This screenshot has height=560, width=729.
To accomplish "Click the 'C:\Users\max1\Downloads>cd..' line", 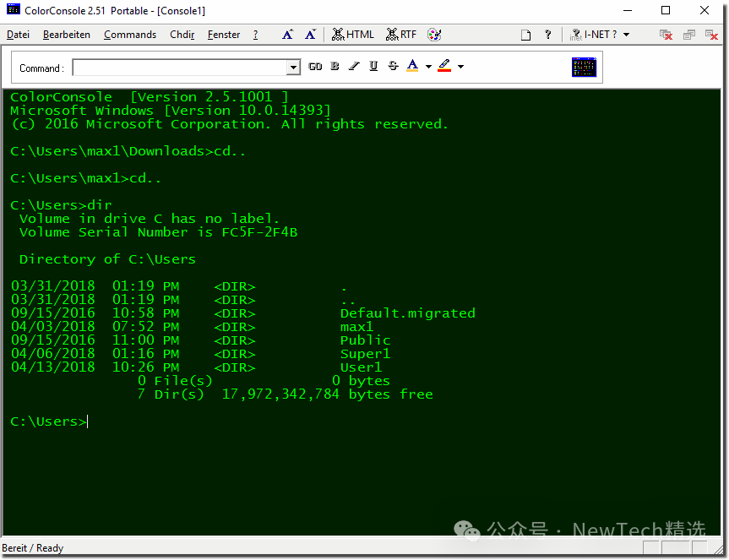I will point(128,151).
